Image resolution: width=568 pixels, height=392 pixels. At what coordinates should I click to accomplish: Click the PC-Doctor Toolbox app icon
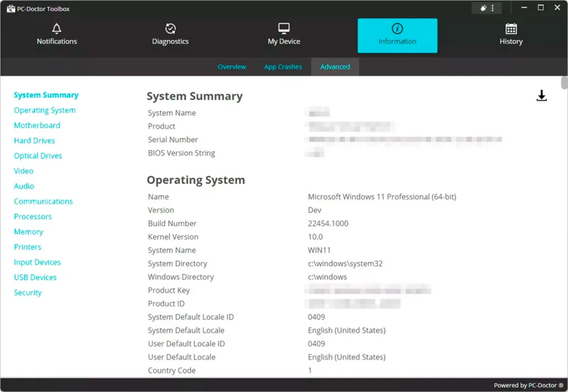click(x=11, y=9)
